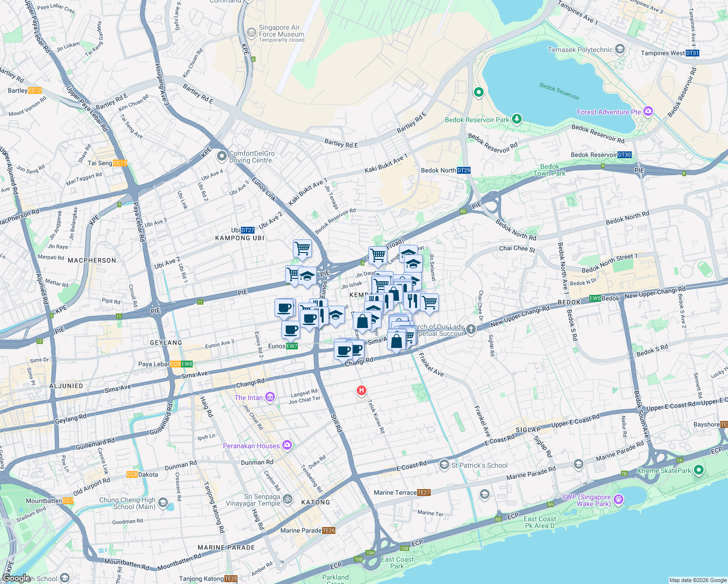Select the SIGLAP district label
Screen dimensions: 728x584
528,430
